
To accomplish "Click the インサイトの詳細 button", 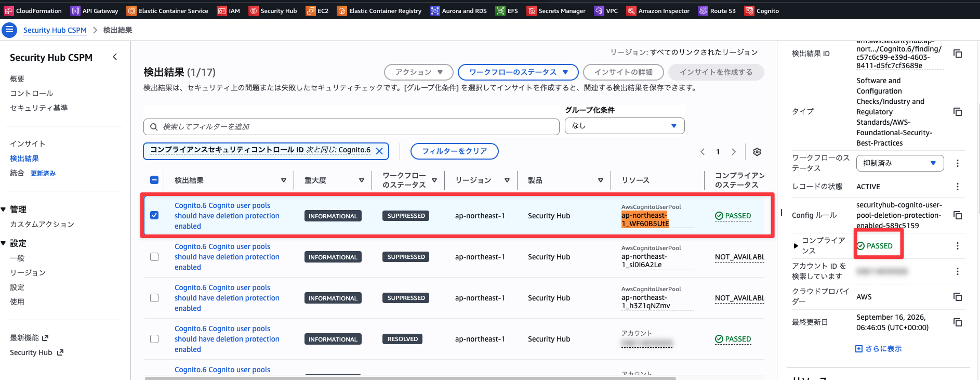I will coord(624,72).
